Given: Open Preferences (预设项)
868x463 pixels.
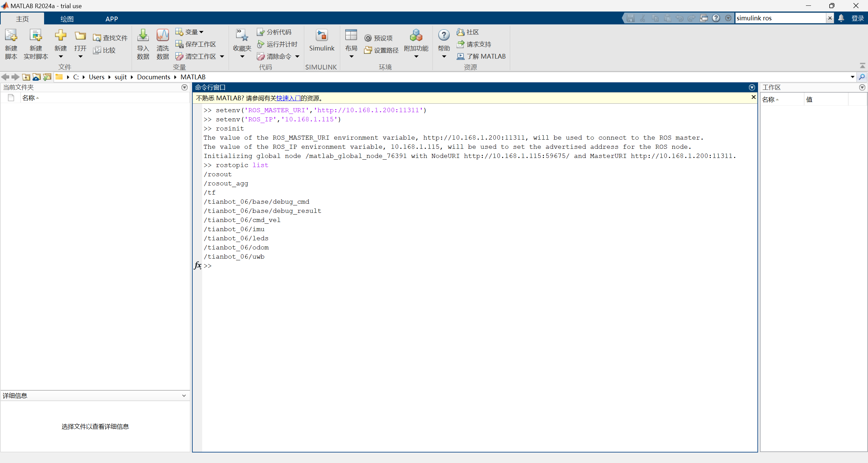Looking at the screenshot, I should tap(379, 38).
